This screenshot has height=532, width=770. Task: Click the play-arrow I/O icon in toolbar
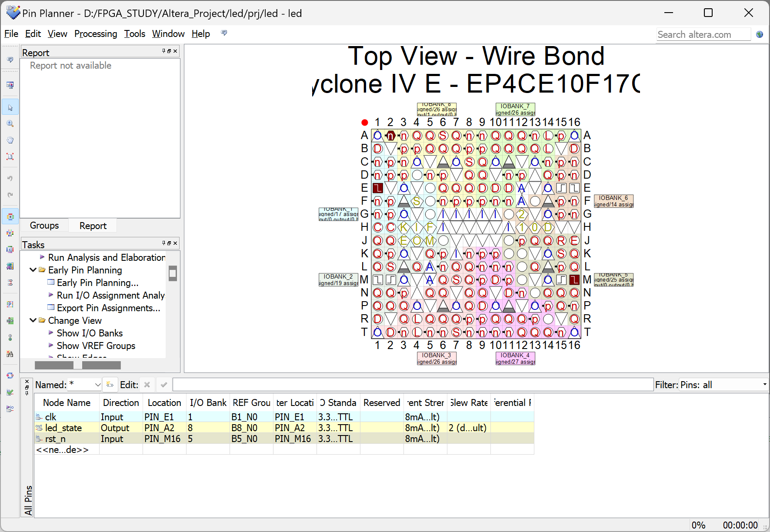10,409
